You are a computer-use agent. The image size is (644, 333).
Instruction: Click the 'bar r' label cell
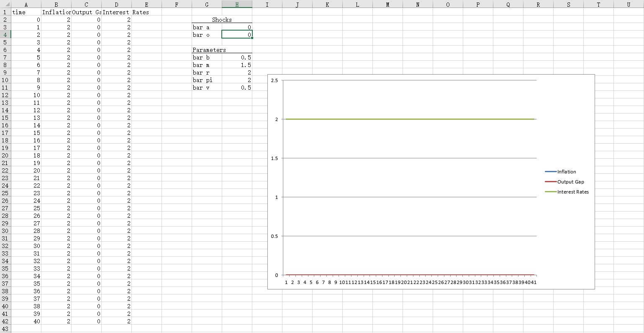(207, 72)
